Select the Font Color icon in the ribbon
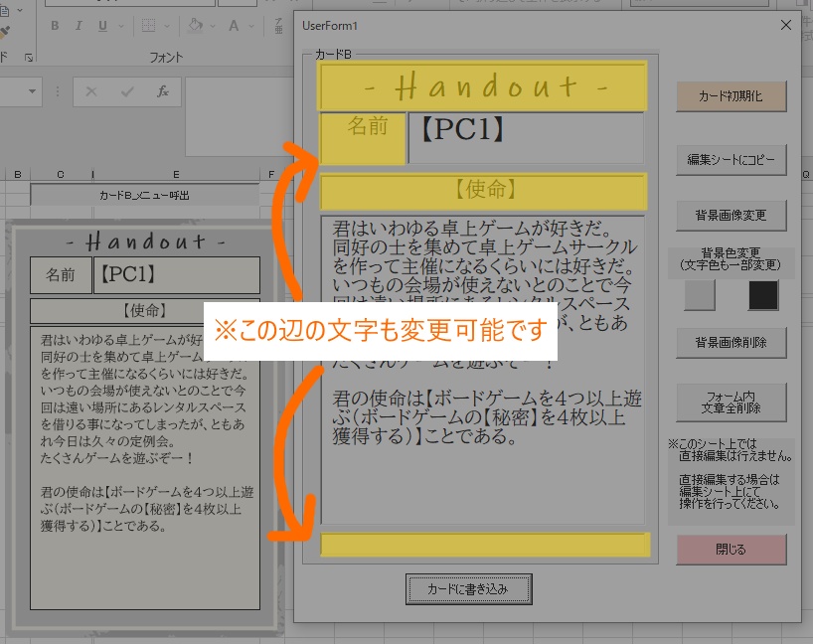813x644 pixels. tap(234, 26)
